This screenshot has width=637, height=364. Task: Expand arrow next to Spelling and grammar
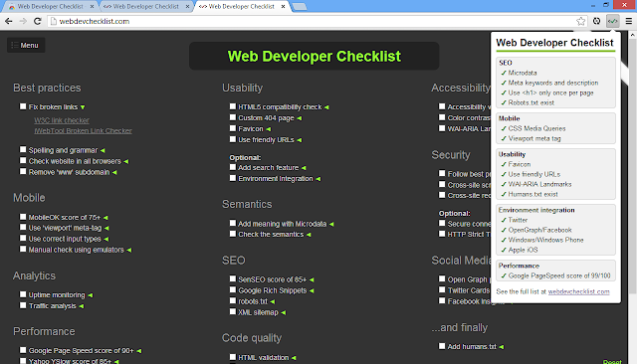pos(103,150)
